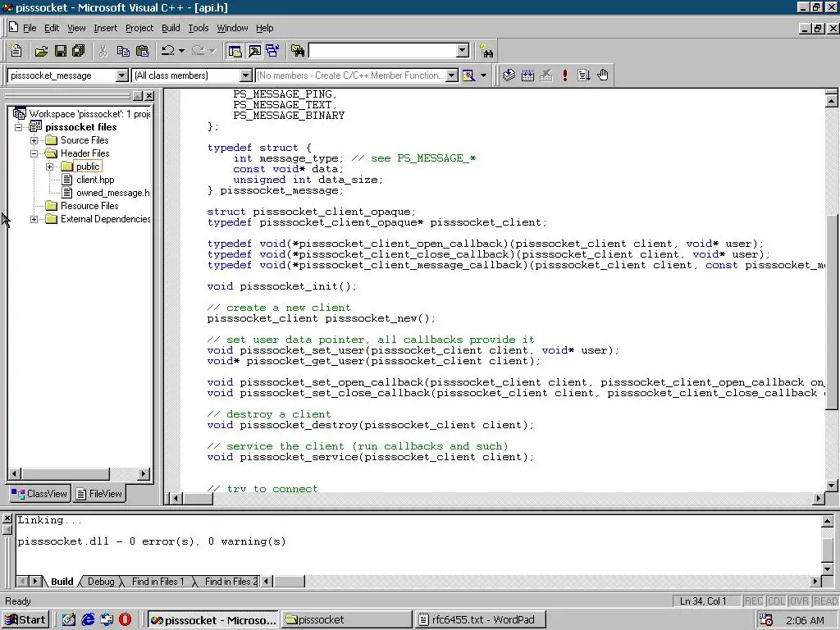Open the Edit menu
This screenshot has width=840, height=630.
coord(52,28)
